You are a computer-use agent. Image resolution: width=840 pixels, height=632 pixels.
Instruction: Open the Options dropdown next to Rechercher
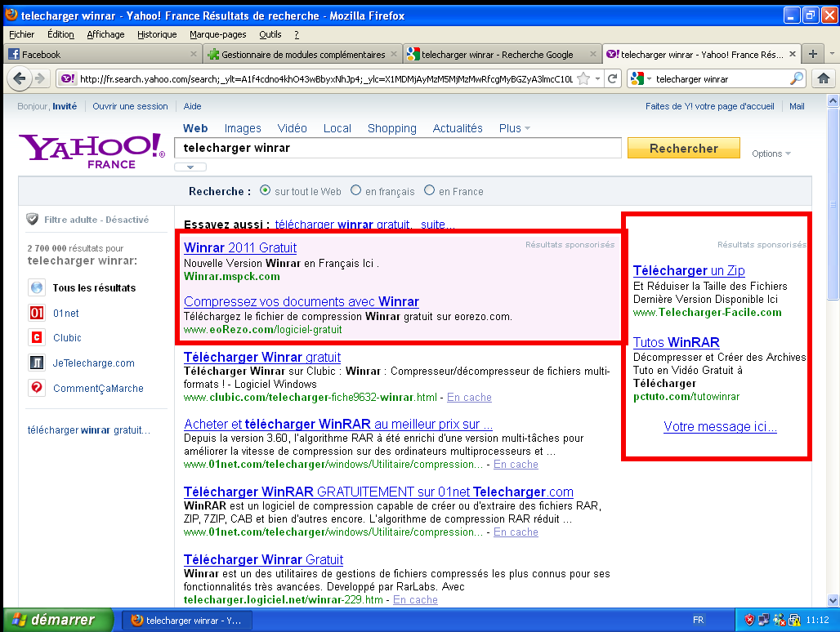771,154
